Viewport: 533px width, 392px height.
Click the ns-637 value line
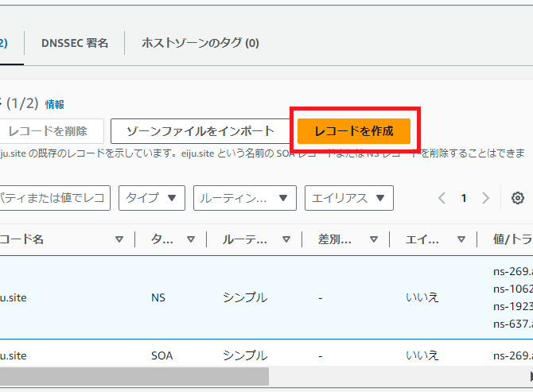click(513, 324)
